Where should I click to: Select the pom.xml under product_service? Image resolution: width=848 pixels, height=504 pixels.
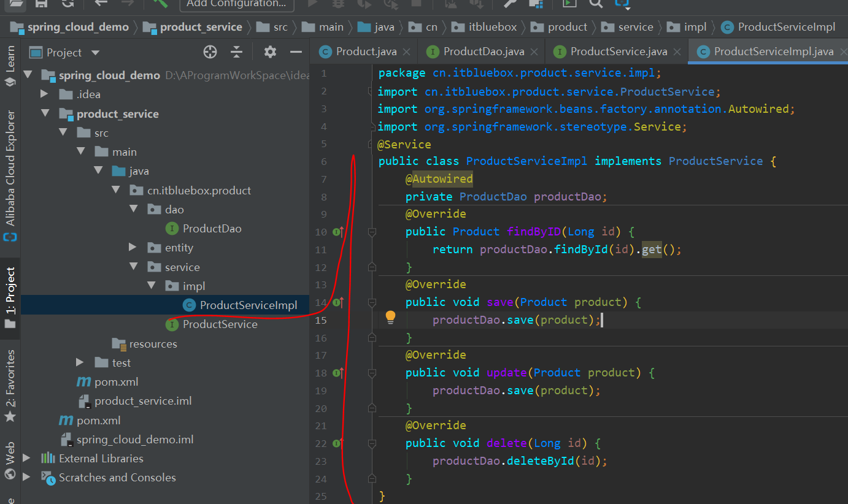[x=107, y=382]
